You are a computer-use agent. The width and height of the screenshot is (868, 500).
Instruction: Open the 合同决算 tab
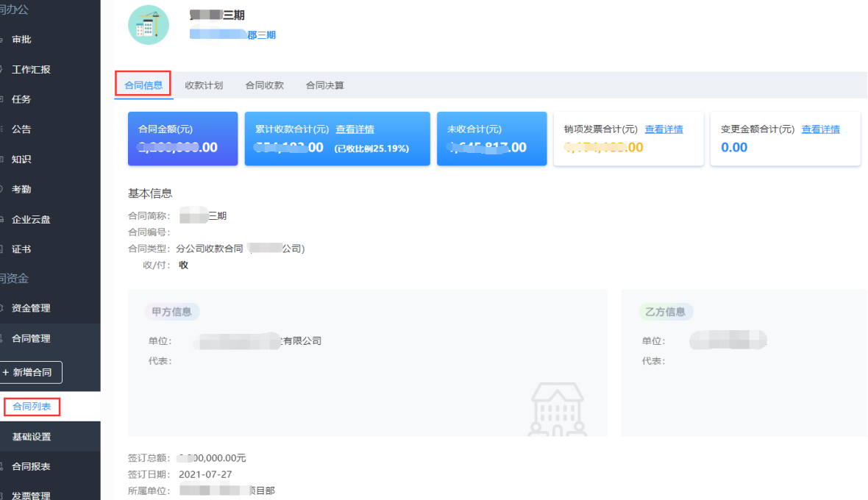pyautogui.click(x=324, y=85)
